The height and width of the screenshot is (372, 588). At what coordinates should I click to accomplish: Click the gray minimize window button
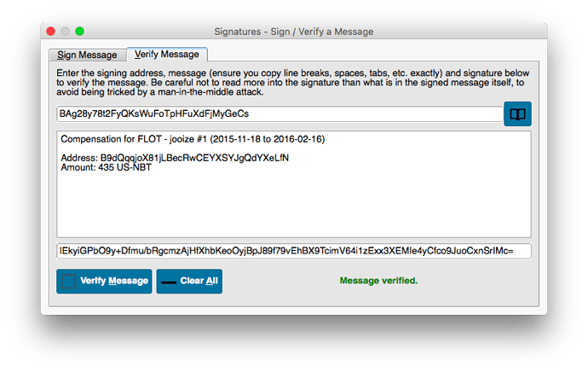coord(66,32)
